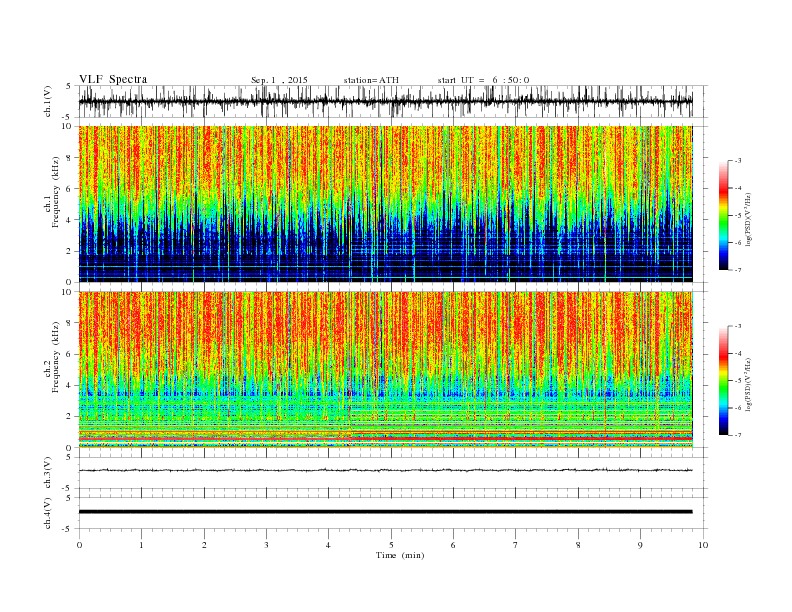This screenshot has width=792, height=612.
Task: Select the date label "Sep. 1, 2015"
Action: pos(279,80)
